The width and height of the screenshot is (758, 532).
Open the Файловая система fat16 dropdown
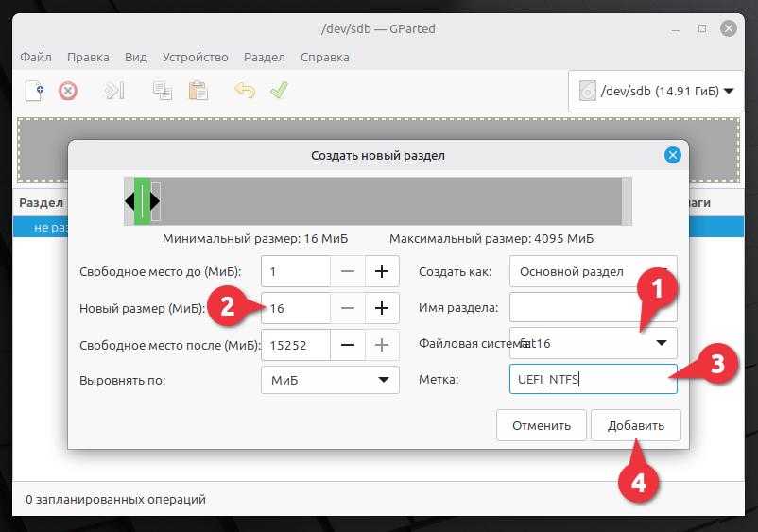pos(594,343)
